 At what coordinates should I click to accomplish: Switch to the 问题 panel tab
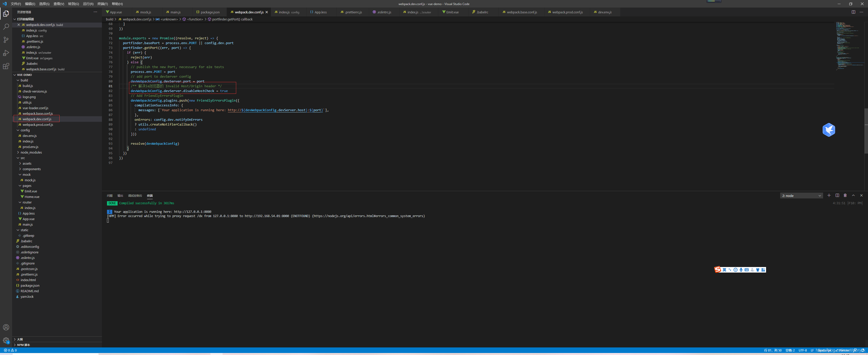tap(110, 196)
